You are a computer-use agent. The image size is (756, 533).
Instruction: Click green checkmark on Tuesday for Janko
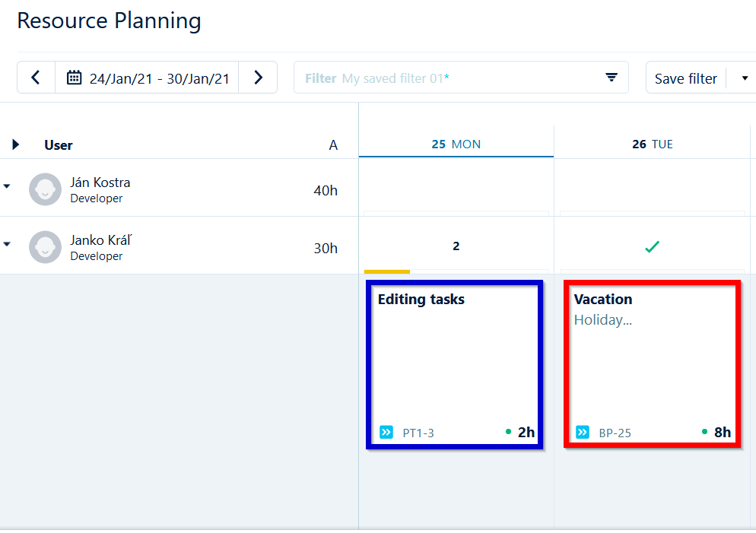pyautogui.click(x=651, y=247)
